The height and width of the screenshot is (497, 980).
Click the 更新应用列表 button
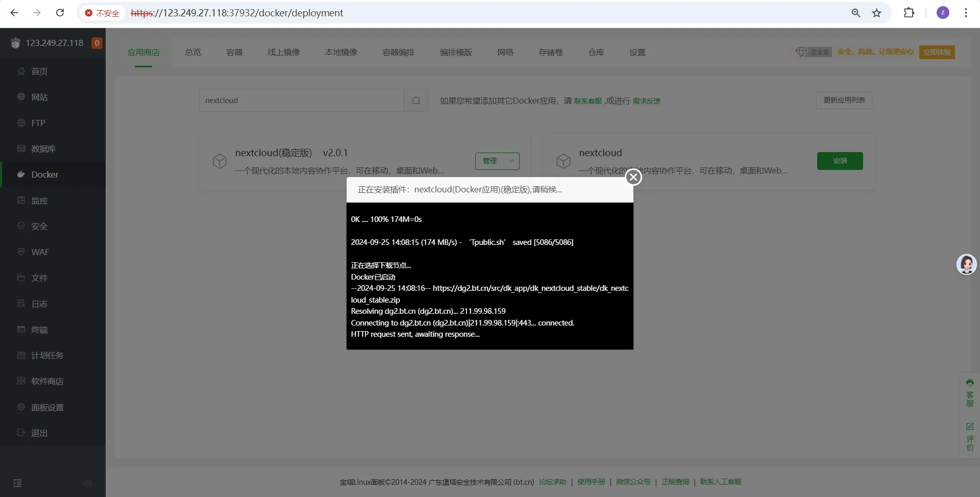click(844, 101)
